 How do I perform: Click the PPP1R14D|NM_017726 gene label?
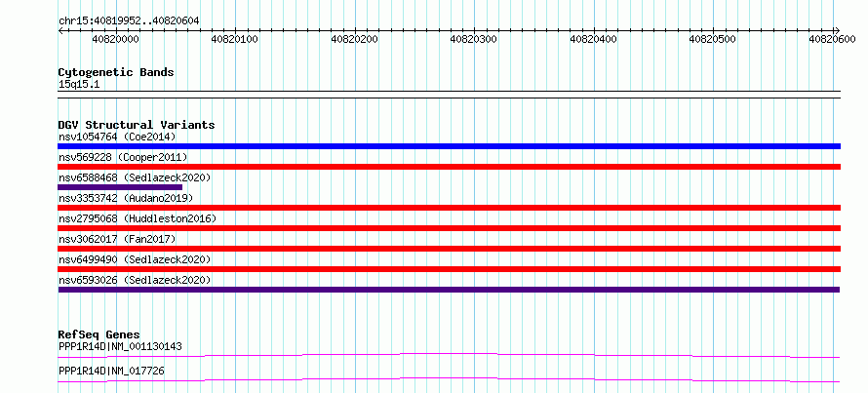pos(111,371)
